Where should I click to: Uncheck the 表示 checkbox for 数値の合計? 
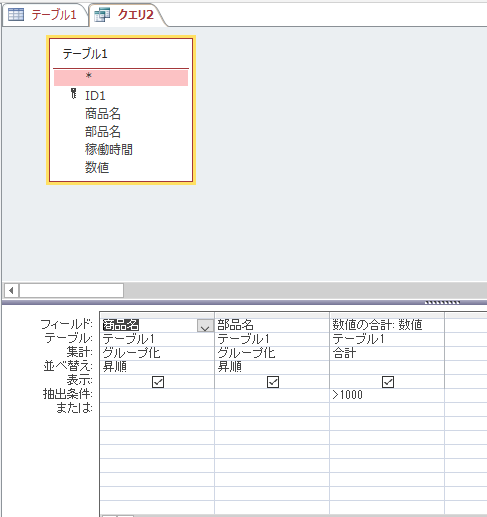point(388,382)
